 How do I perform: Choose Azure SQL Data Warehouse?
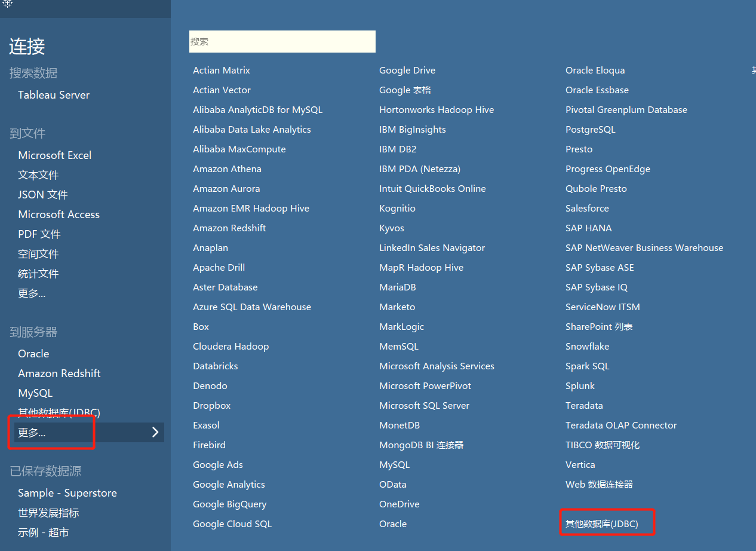pos(252,307)
